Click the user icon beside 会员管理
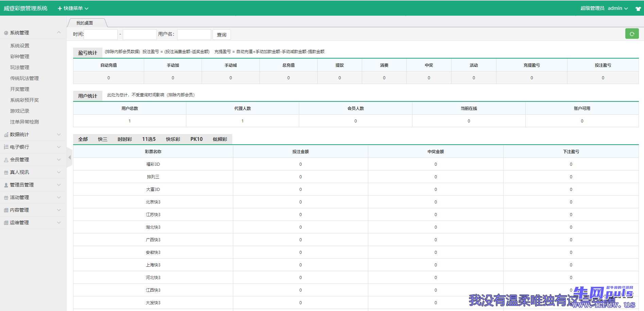The height and width of the screenshot is (311, 644). pos(6,160)
